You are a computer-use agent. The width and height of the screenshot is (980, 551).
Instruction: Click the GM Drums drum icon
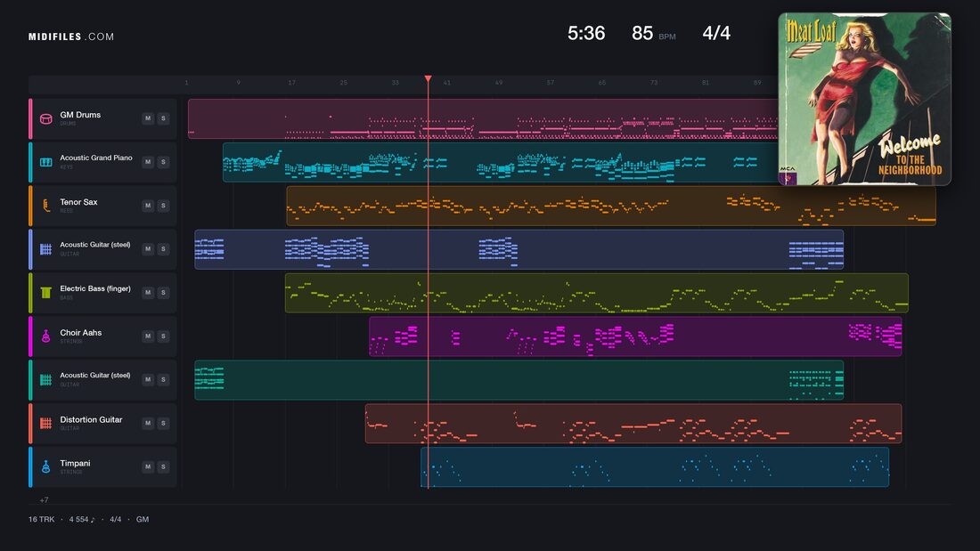pos(45,118)
